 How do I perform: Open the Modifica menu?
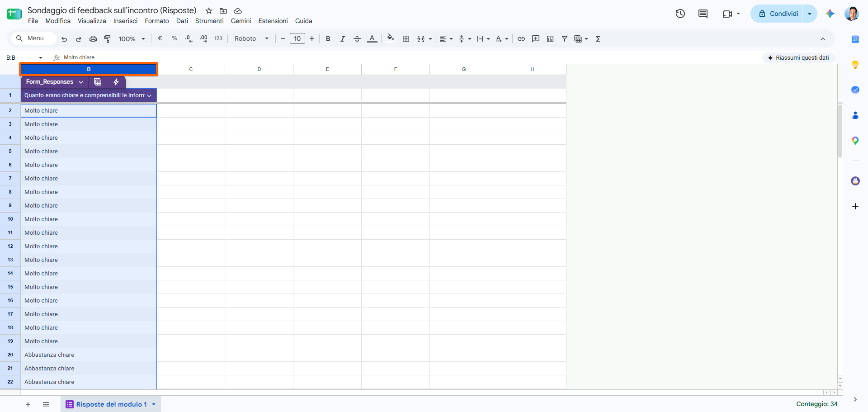click(58, 21)
